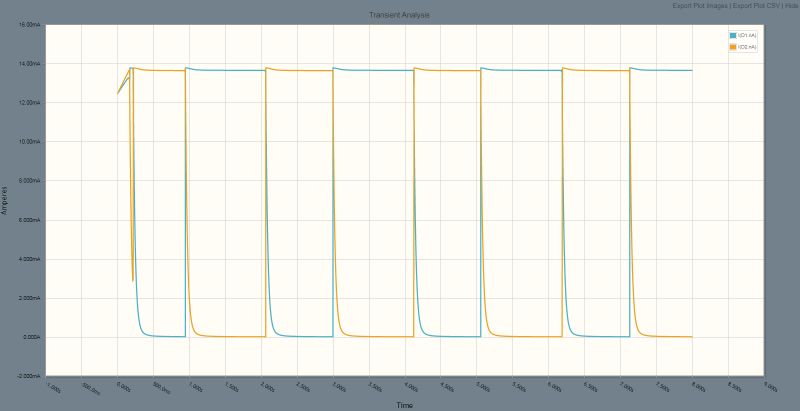The width and height of the screenshot is (800, 411).
Task: Select the I(D1.nA) legend label
Action: 747,35
